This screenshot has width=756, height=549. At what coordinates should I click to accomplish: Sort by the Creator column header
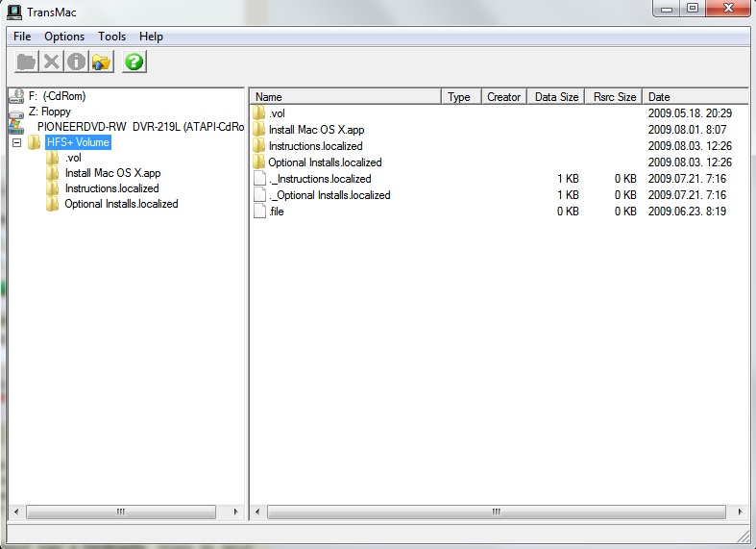pos(503,96)
